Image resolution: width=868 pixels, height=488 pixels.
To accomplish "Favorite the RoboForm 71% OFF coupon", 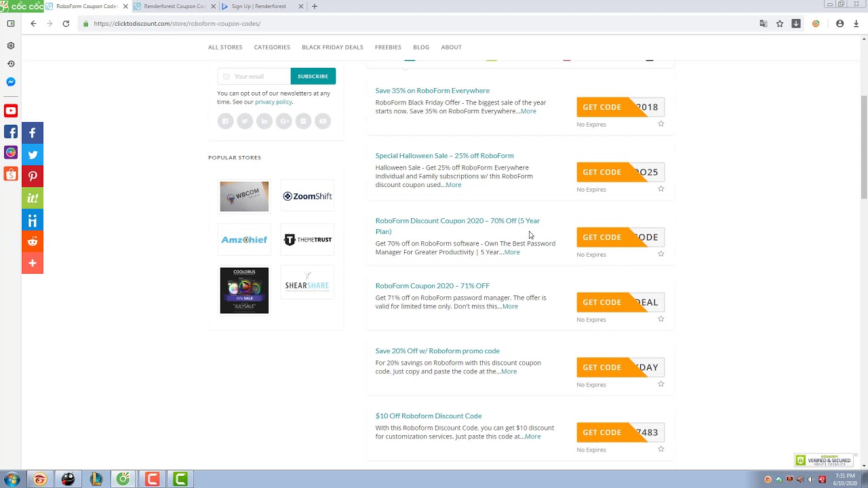I will point(661,319).
